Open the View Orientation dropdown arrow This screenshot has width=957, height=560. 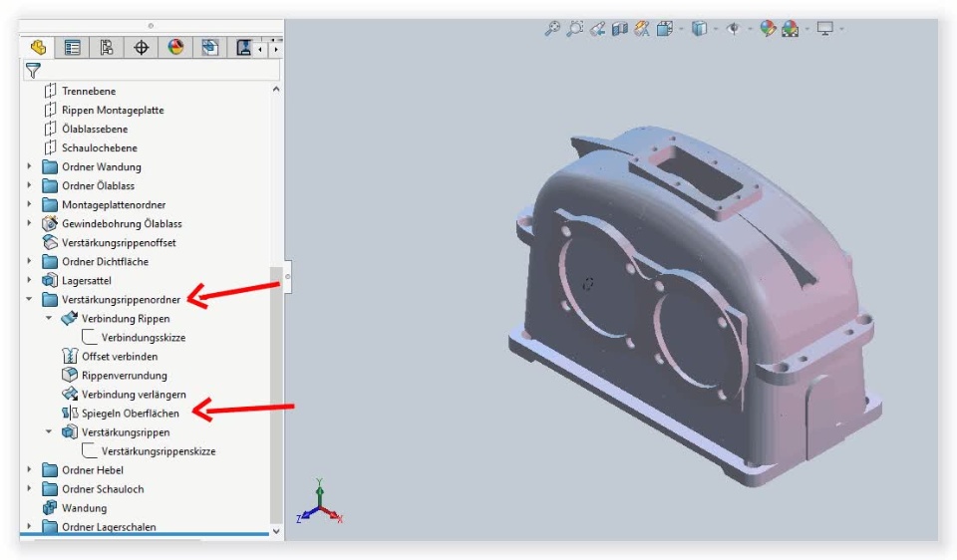pyautogui.click(x=681, y=29)
